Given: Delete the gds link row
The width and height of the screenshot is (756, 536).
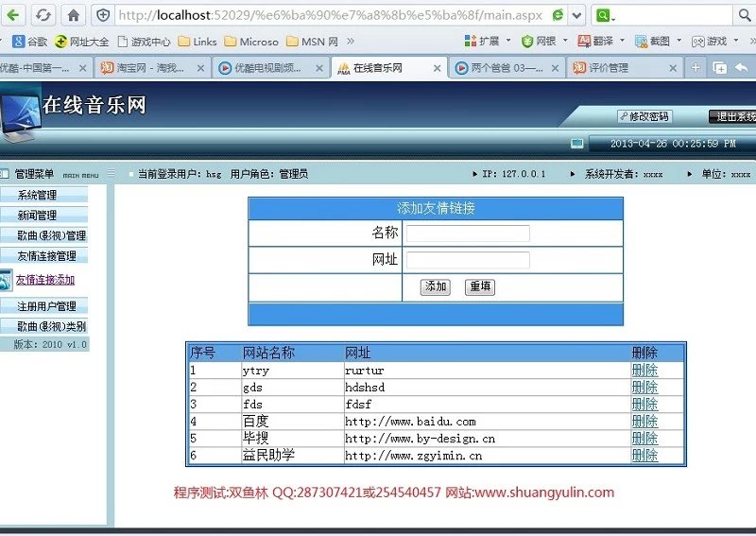Looking at the screenshot, I should (644, 387).
